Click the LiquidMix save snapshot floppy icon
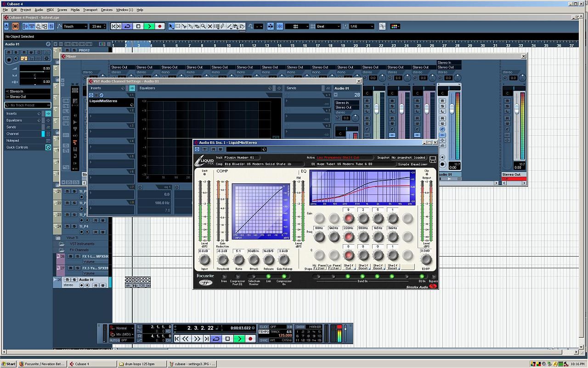588x368 pixels. 432,160
